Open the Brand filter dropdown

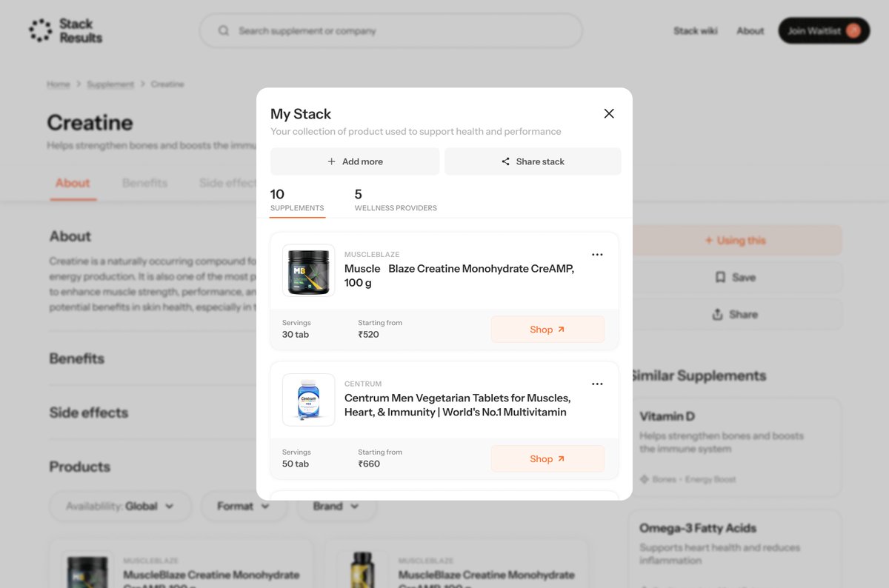point(336,507)
